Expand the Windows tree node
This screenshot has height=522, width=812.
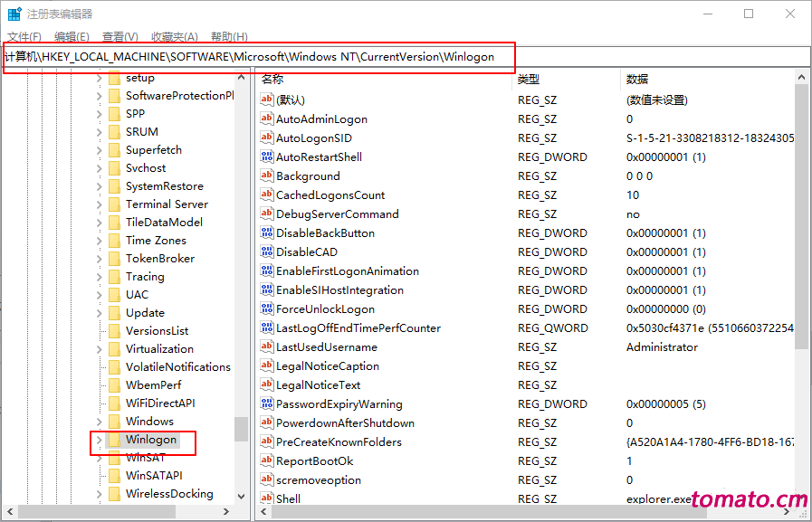(x=99, y=422)
